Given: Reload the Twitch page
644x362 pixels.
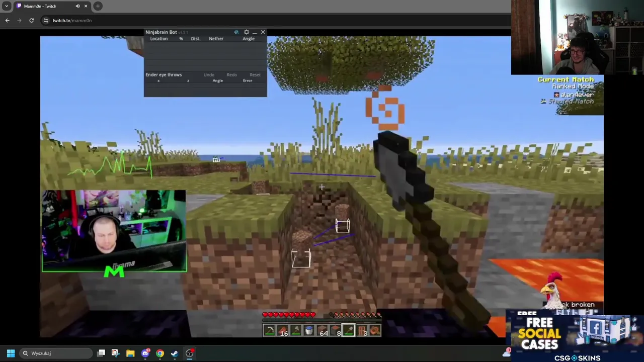Looking at the screenshot, I should 31,21.
